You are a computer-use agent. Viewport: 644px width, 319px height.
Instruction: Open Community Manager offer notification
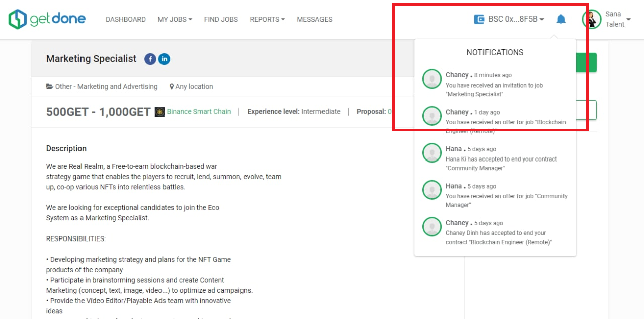pyautogui.click(x=495, y=195)
